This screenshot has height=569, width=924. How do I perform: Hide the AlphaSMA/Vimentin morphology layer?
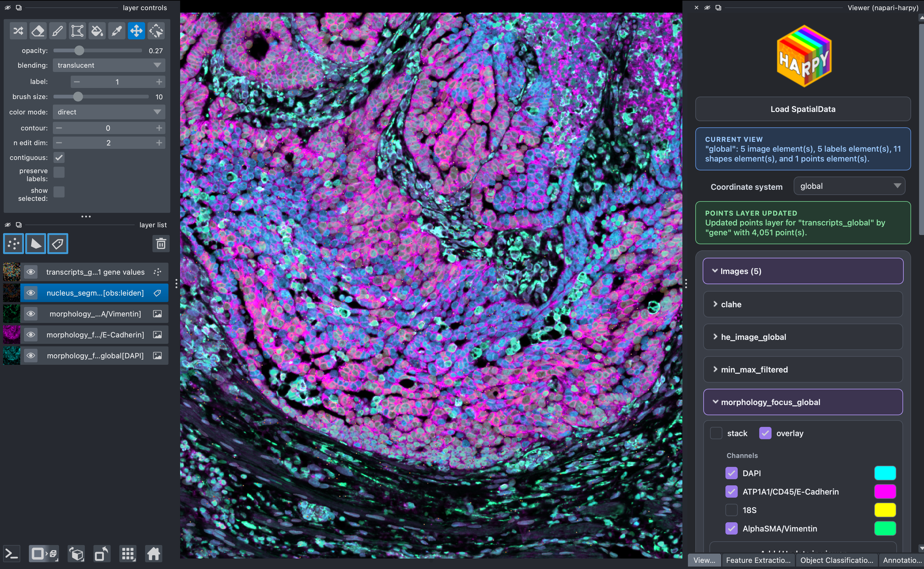[x=31, y=313]
